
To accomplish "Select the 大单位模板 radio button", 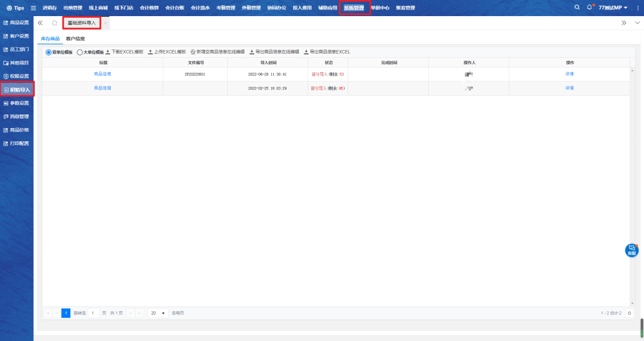I will tap(80, 52).
